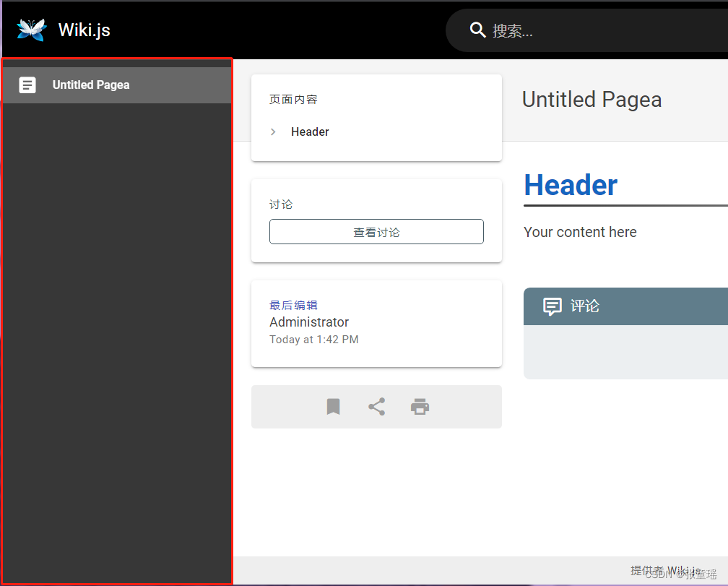Click the Wiki.js butterfly logo
Viewport: 728px width, 586px height.
tap(30, 30)
